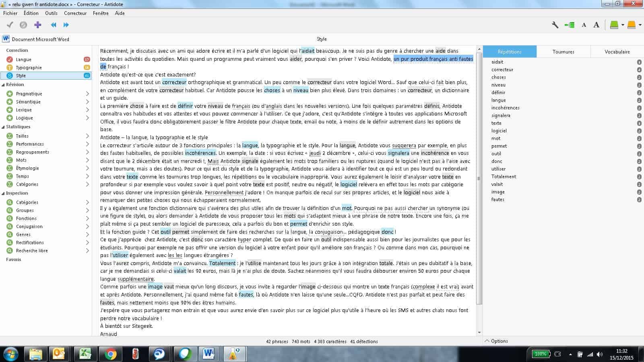
Task: Collapse the Statistiques section triangle
Action: tap(3, 127)
